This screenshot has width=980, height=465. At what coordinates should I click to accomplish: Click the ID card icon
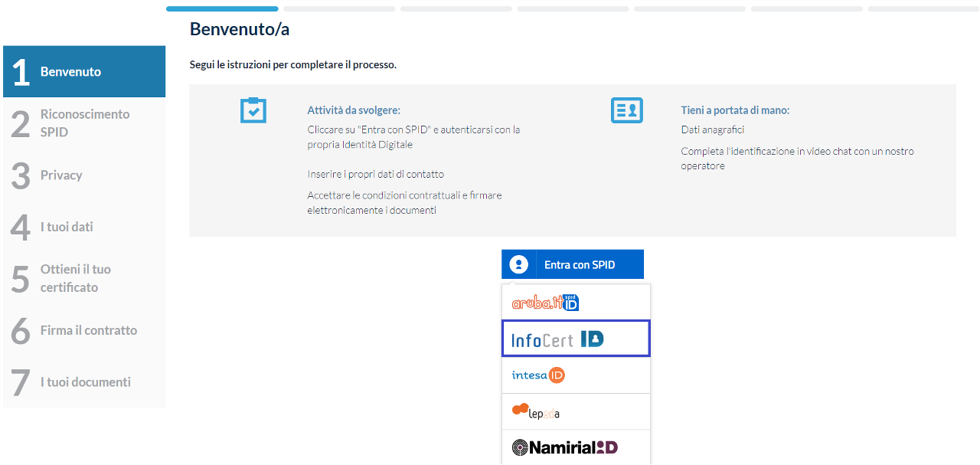click(x=626, y=110)
